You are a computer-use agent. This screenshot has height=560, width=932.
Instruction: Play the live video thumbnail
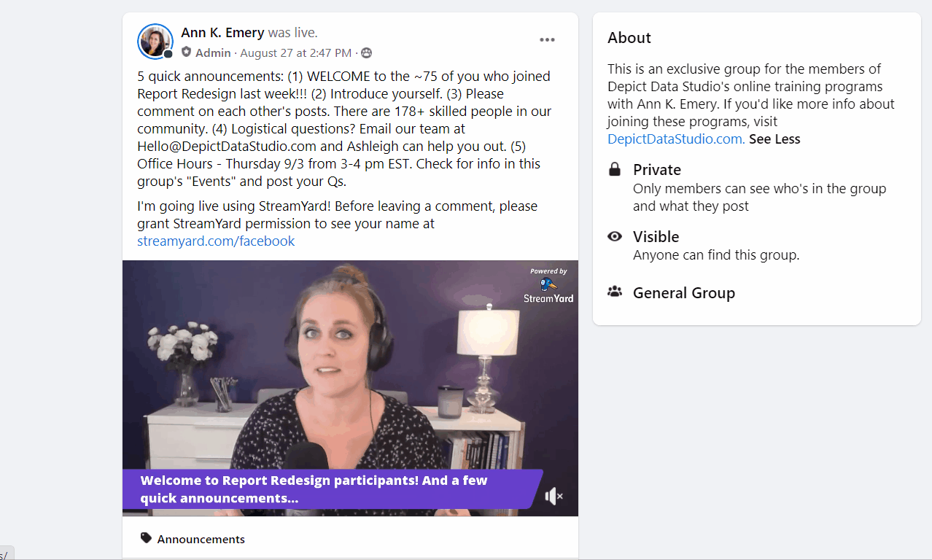[x=350, y=388]
